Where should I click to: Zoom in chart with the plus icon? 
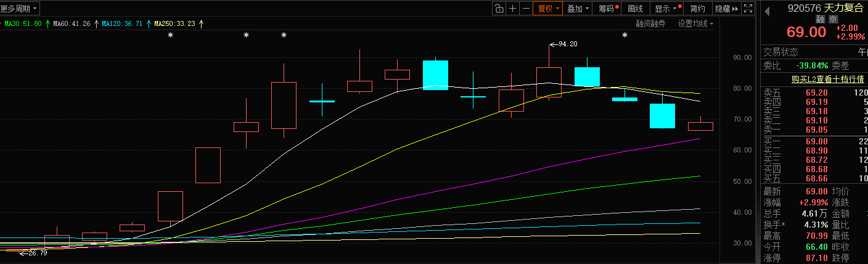(512, 9)
